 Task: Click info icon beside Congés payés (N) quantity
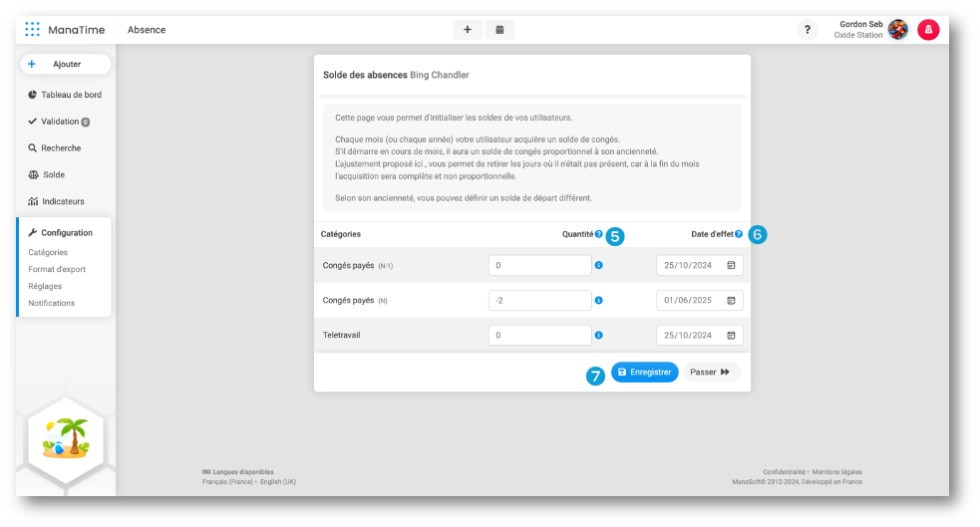pyautogui.click(x=599, y=300)
